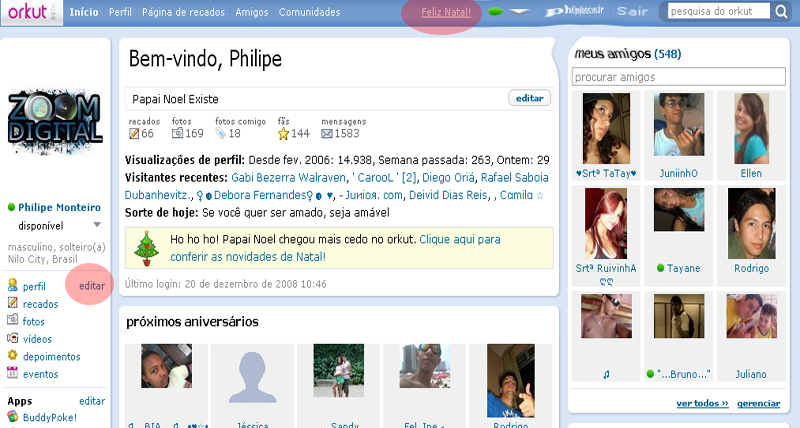The image size is (800, 428).
Task: Open Página de recados in navbar
Action: click(x=183, y=12)
